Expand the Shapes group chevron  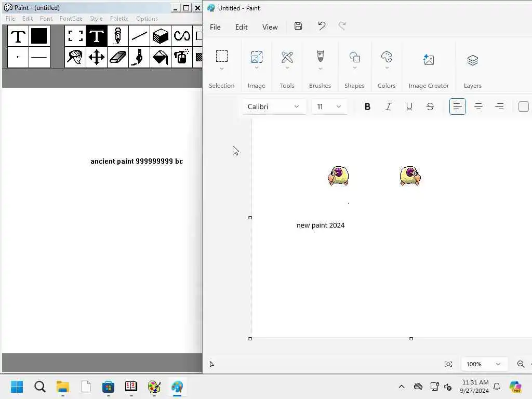(354, 68)
